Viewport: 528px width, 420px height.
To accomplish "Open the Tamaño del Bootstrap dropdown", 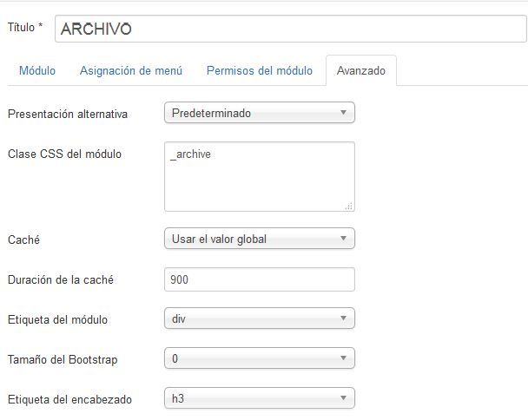I will point(260,358).
